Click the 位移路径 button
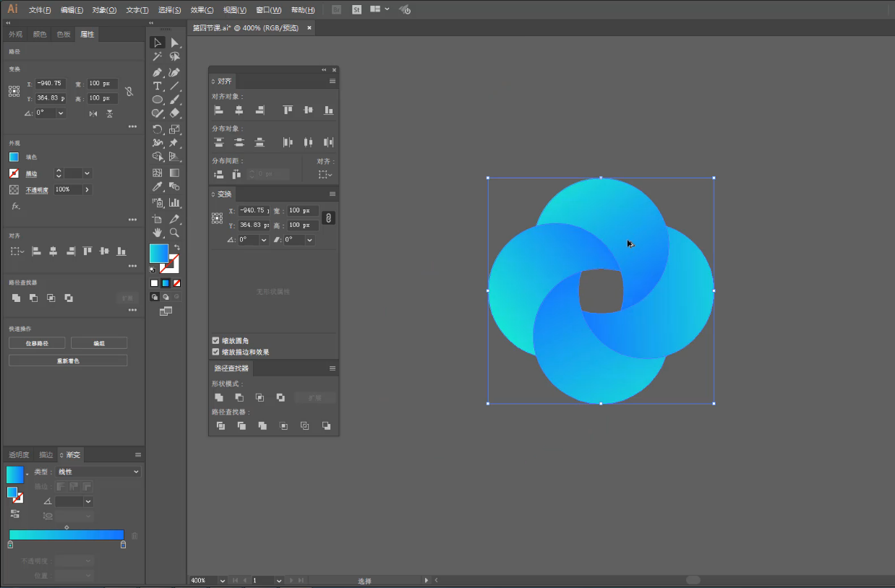 point(37,343)
